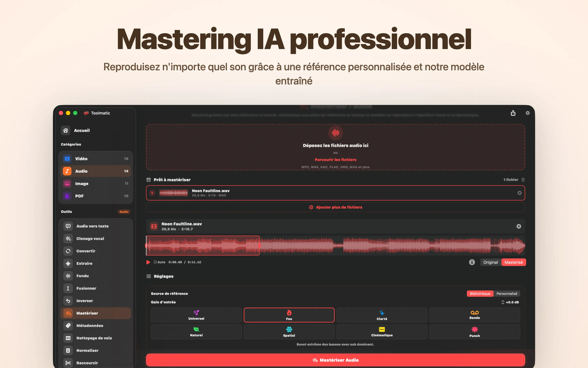
Task: Select the Audio category
Action: [x=96, y=171]
